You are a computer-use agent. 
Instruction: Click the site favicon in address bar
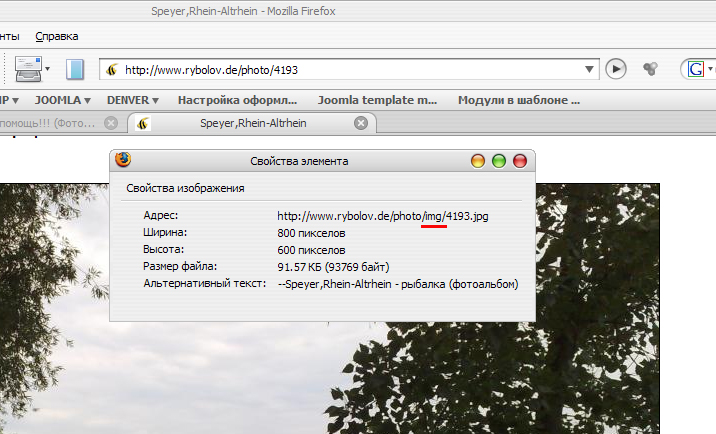pos(112,70)
